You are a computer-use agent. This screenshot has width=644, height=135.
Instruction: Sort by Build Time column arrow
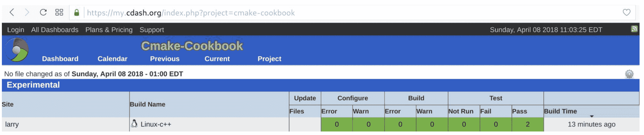[x=592, y=116]
